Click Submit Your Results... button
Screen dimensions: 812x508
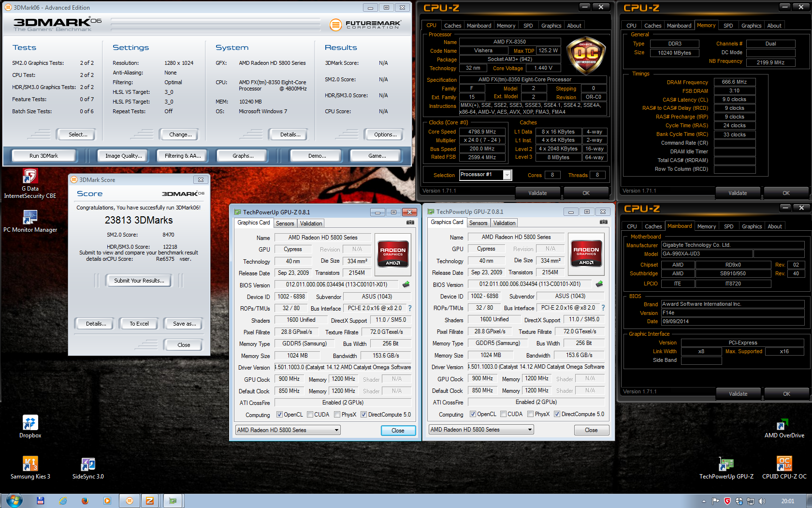(139, 281)
